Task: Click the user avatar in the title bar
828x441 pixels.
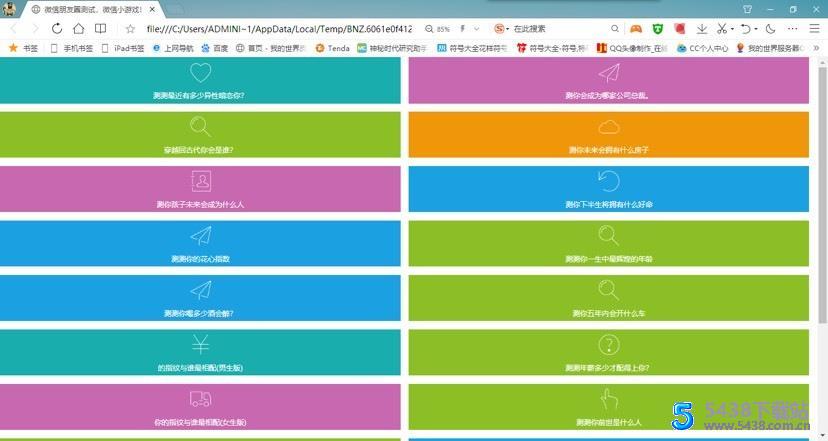Action: (x=9, y=8)
